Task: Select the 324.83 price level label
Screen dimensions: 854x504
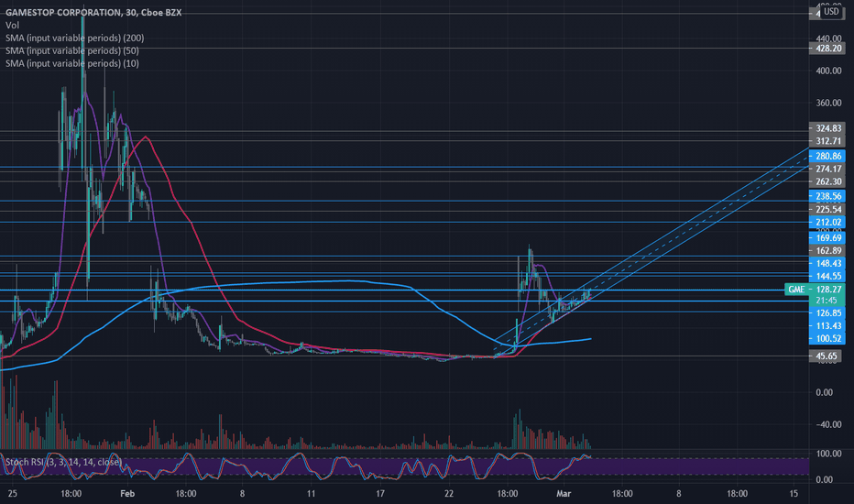Action: (x=827, y=128)
